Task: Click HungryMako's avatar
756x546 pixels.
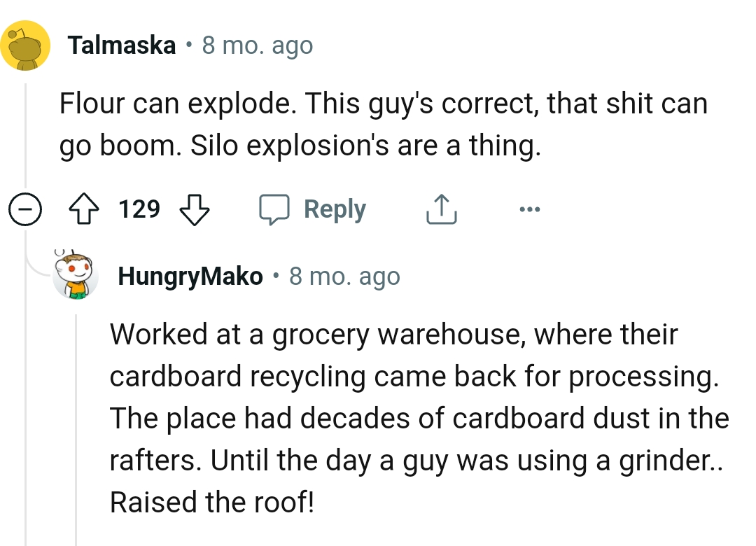Action: click(72, 274)
